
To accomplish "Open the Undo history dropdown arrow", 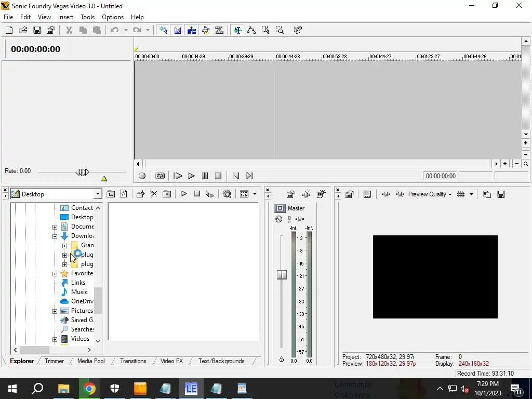I will [126, 30].
